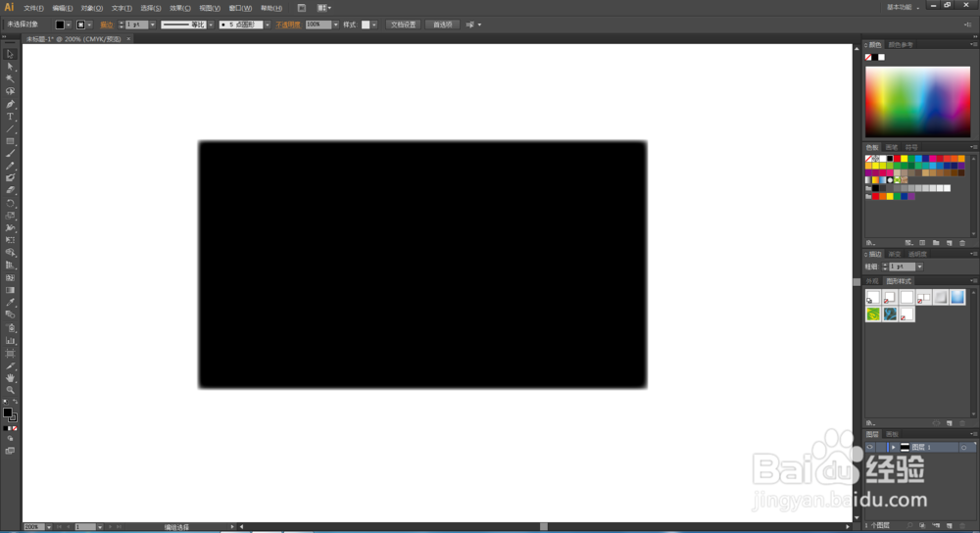The image size is (980, 533).
Task: Open the arrange documents icon in menu bar
Action: tap(323, 8)
